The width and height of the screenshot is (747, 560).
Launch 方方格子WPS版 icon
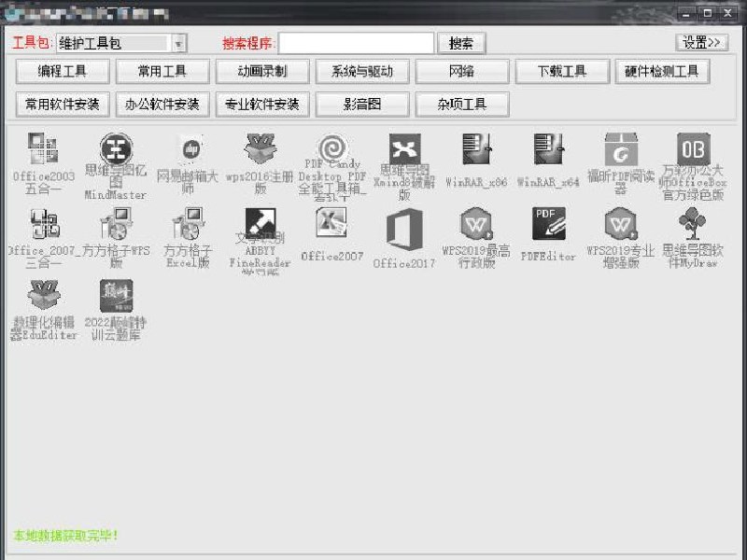pos(116,223)
